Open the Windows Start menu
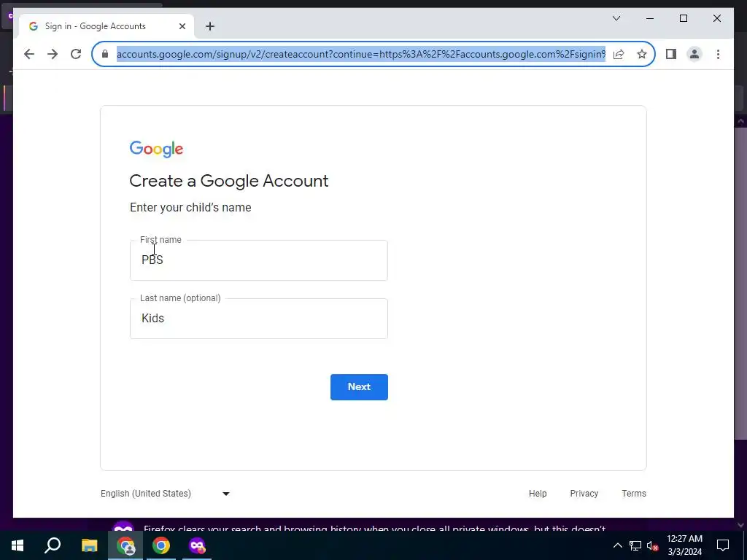The height and width of the screenshot is (560, 747). point(18,545)
